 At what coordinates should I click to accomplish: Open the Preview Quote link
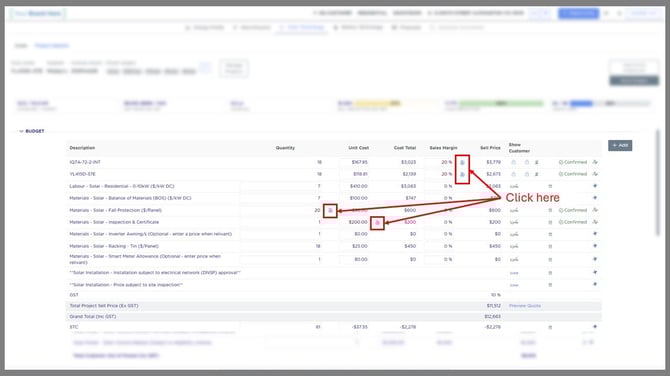tap(525, 306)
